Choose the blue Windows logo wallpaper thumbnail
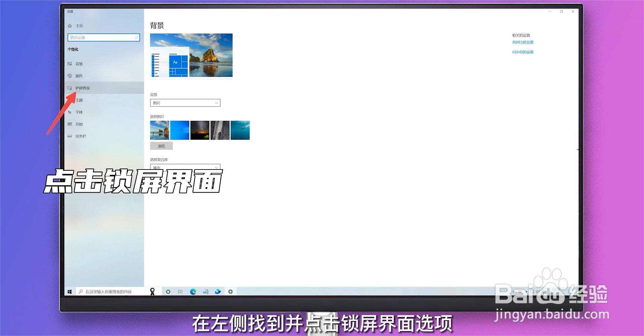 [x=180, y=130]
